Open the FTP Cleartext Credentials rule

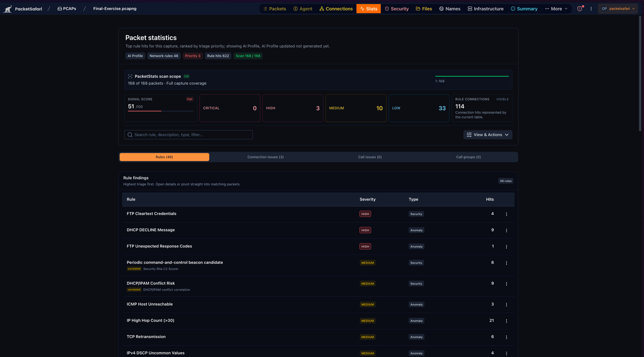click(x=151, y=214)
